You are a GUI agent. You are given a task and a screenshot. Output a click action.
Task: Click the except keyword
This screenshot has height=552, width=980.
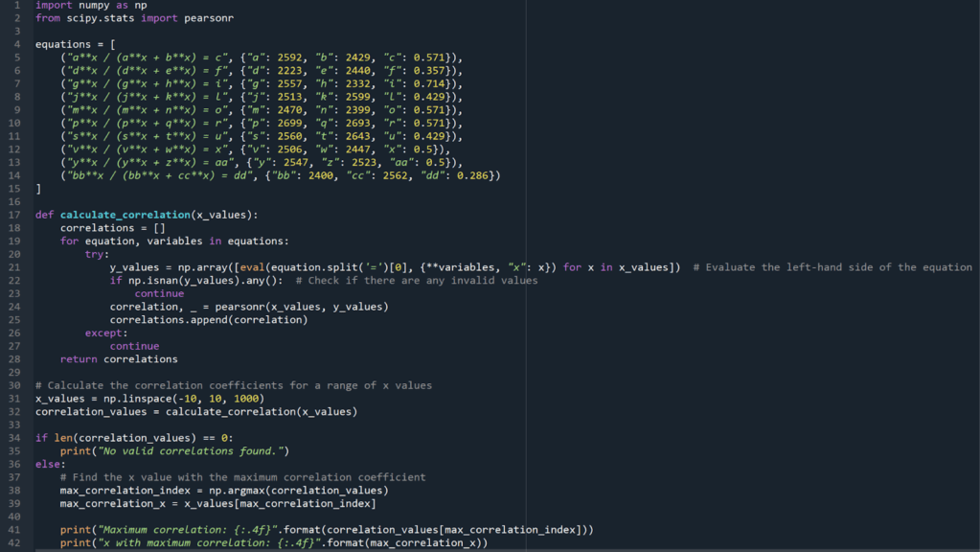tap(103, 333)
